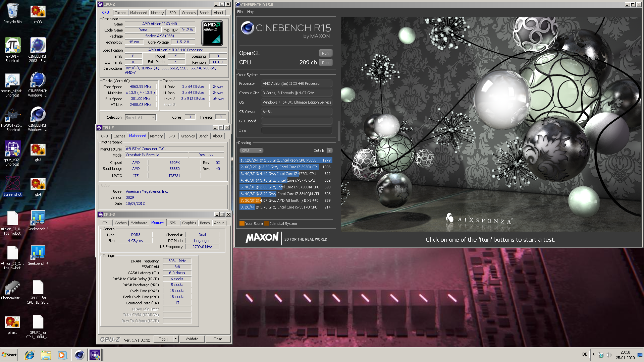Open cpuz_x32 shortcut icon
644x362 pixels.
click(12, 153)
